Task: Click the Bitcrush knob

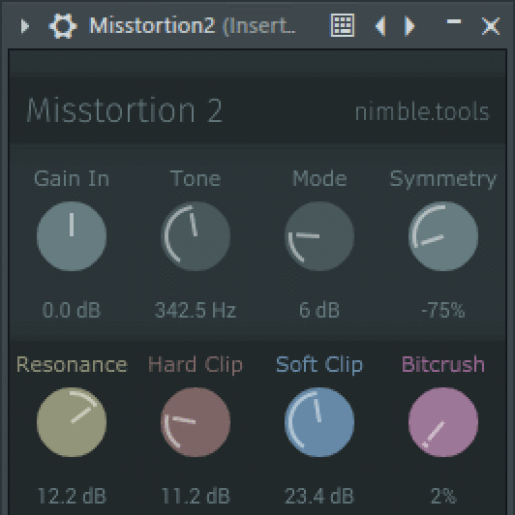Action: click(x=443, y=422)
